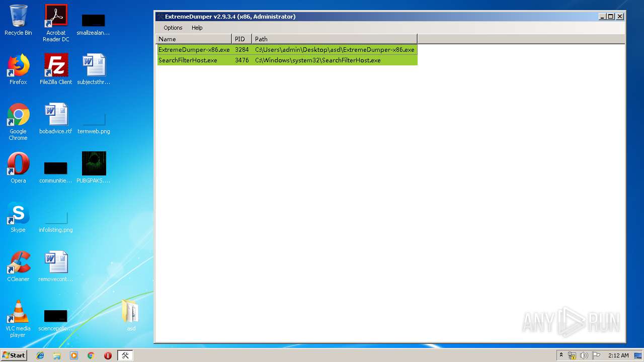Maximize the ExtremeDumper window

611,17
